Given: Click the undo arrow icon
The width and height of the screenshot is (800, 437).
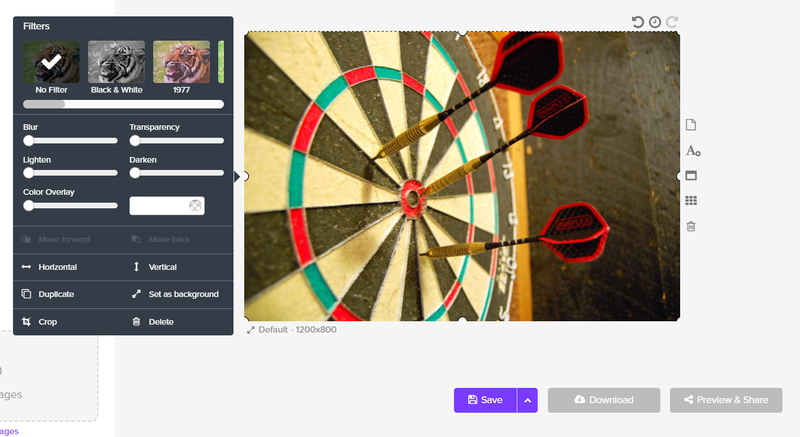Looking at the screenshot, I should coord(638,22).
